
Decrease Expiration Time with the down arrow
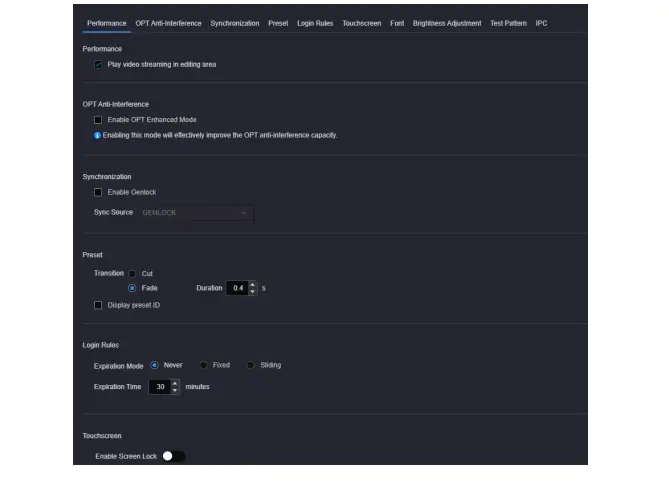tap(175, 391)
